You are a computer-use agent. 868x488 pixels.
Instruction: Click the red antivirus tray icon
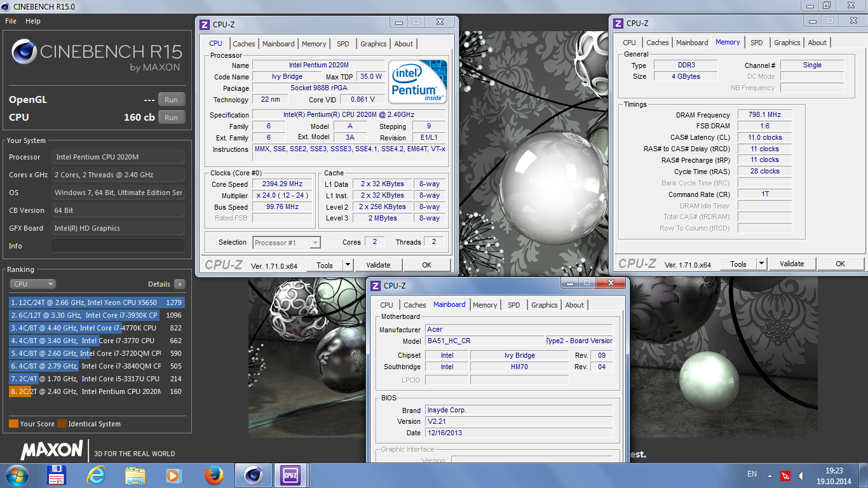click(x=785, y=475)
